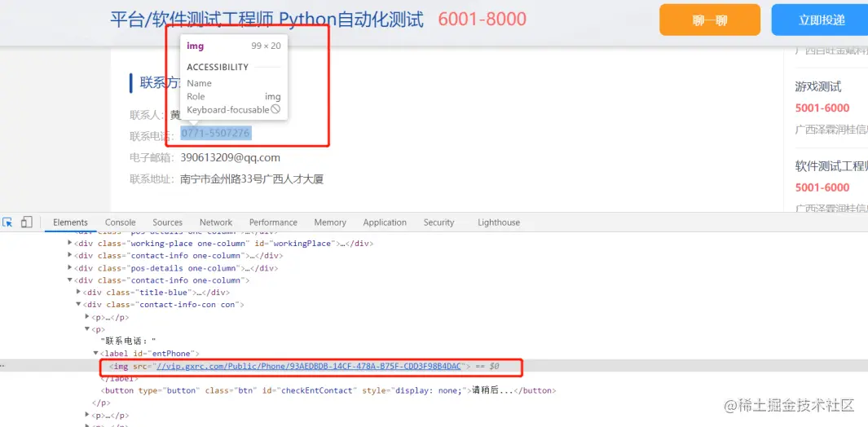Switch to the Elements tab
This screenshot has height=427, width=868.
tap(70, 222)
